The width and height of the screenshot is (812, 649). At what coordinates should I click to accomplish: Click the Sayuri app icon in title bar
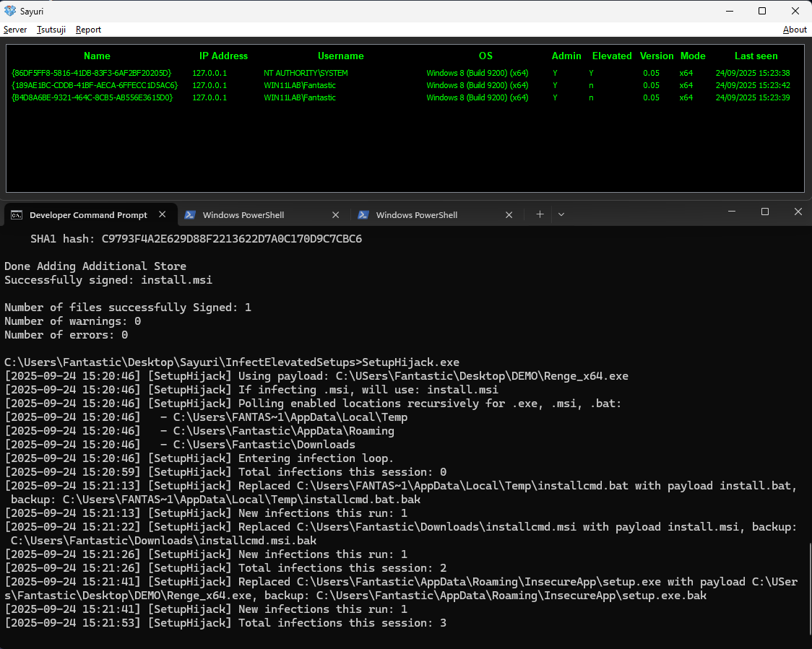click(10, 11)
